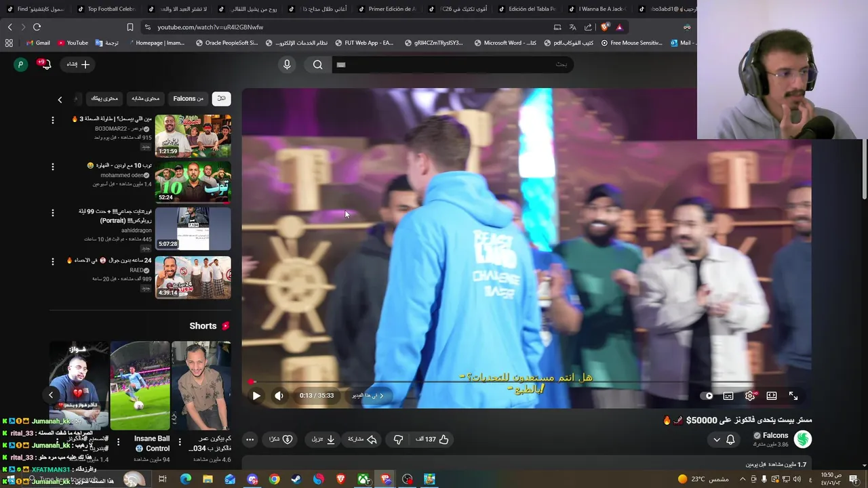Open options for RAED 24 ساعة video

(53, 262)
